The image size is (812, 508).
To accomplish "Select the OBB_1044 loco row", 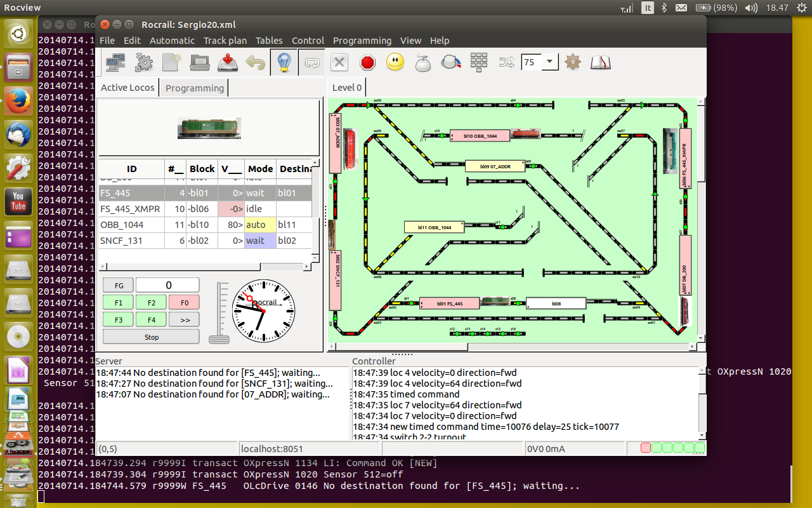I will click(x=205, y=224).
